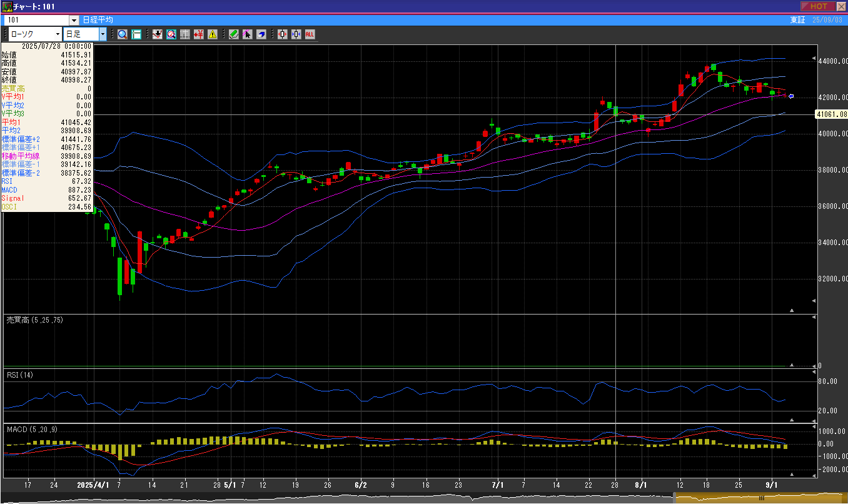The image size is (848, 504).
Task: Select the arrow pointer tool in toolbar
Action: pos(247,34)
